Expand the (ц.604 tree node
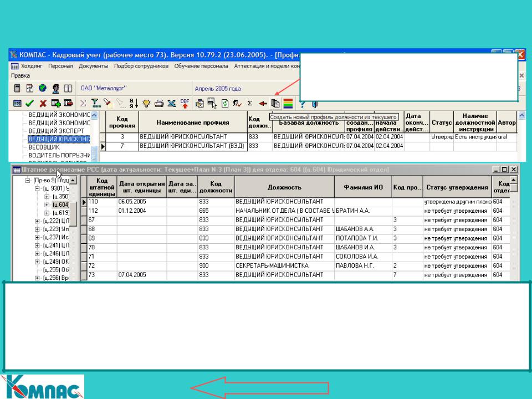 pyautogui.click(x=47, y=205)
